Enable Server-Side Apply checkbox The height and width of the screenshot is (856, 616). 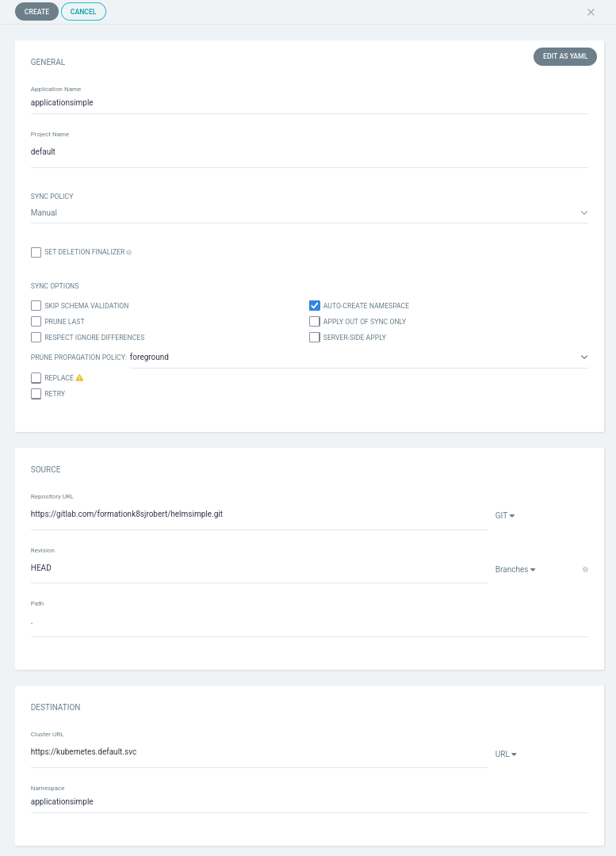(x=315, y=338)
